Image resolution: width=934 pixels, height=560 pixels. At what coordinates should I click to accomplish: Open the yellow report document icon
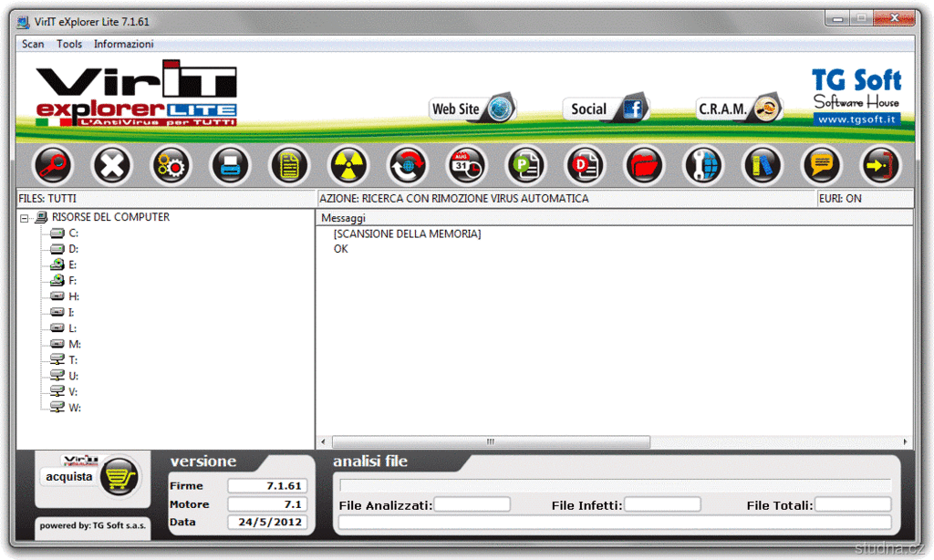[289, 166]
